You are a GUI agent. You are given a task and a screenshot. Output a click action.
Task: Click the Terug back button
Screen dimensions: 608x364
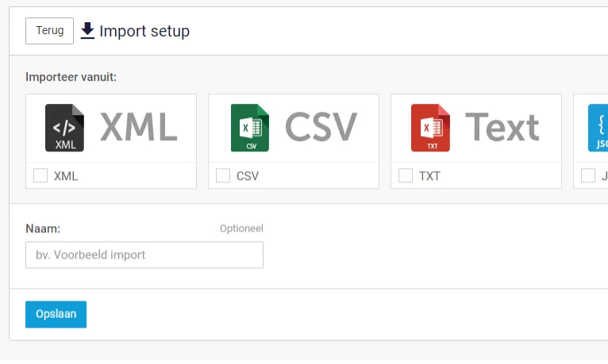(x=49, y=31)
